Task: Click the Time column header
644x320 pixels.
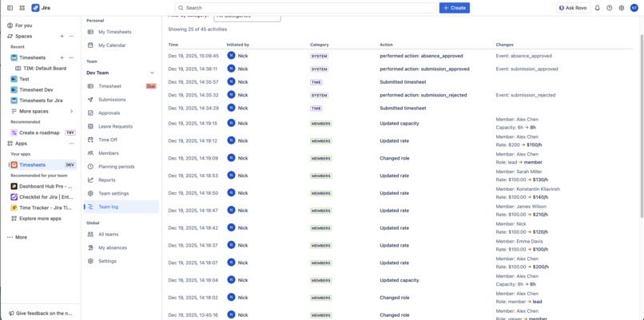Action: [x=173, y=45]
